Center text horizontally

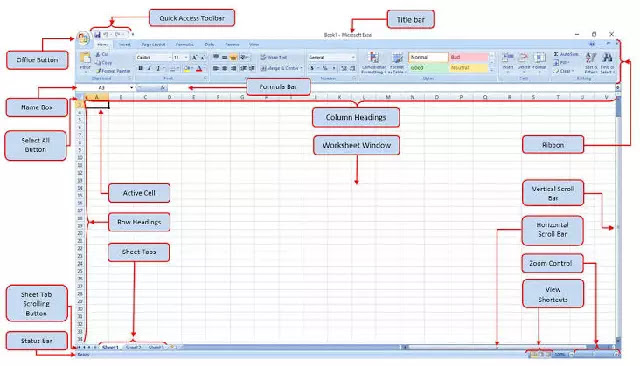pyautogui.click(x=224, y=68)
